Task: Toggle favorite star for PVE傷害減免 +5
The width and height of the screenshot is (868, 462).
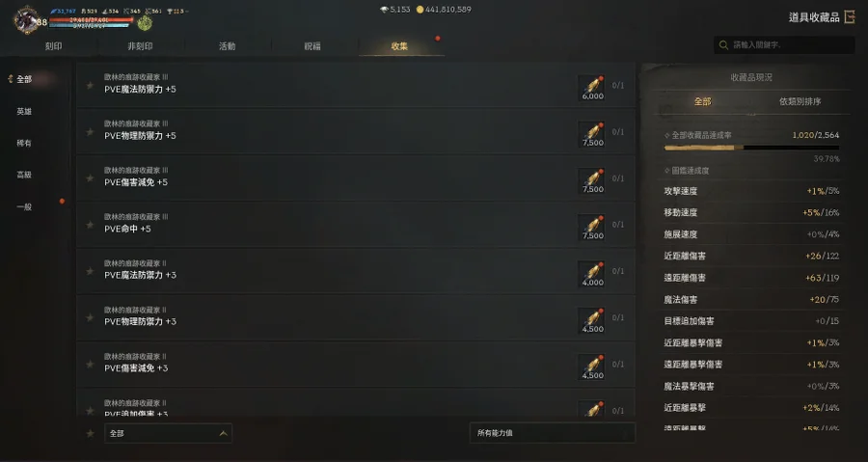Action: tap(90, 178)
